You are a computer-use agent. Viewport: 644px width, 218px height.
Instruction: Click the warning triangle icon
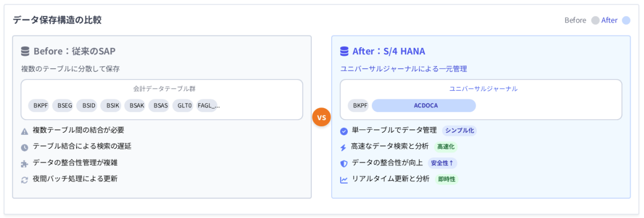tap(25, 131)
